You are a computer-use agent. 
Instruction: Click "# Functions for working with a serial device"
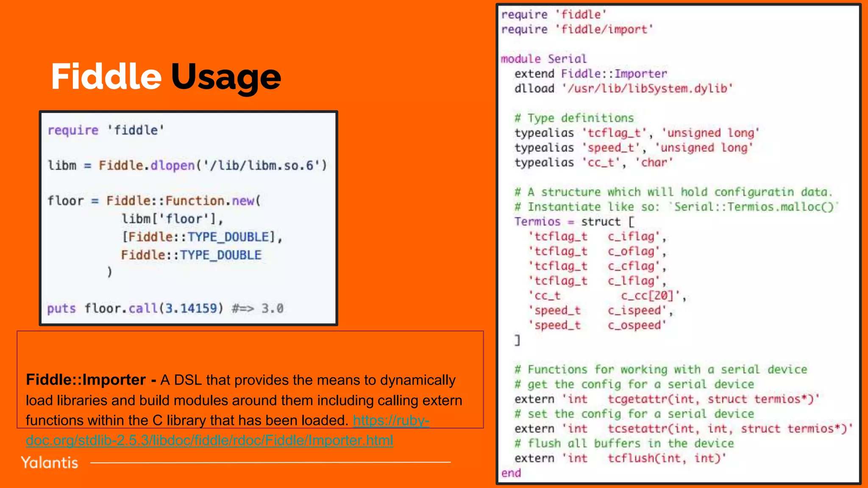[x=661, y=369]
